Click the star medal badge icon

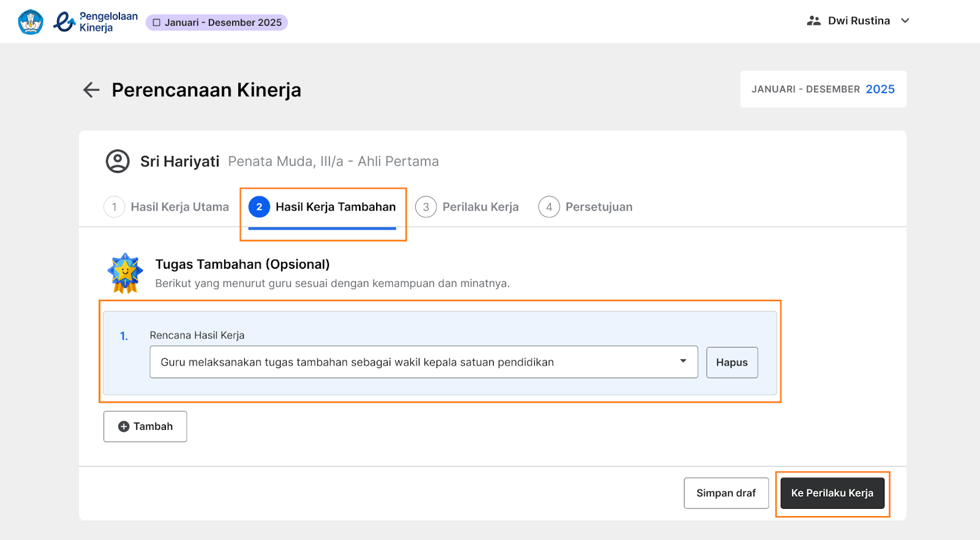125,273
